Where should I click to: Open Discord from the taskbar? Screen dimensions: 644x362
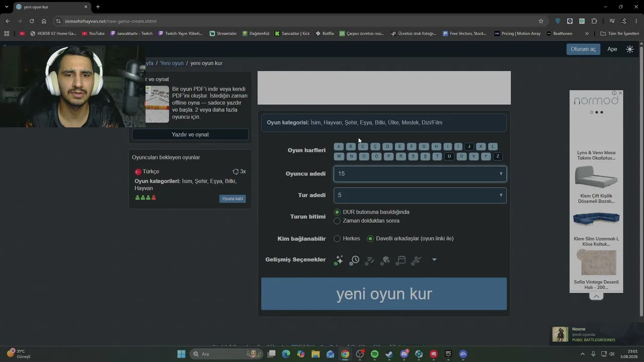(x=404, y=354)
